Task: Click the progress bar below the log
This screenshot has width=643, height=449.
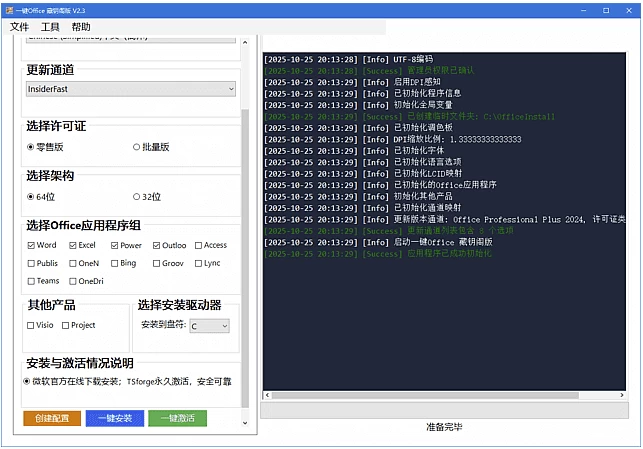Action: point(443,409)
